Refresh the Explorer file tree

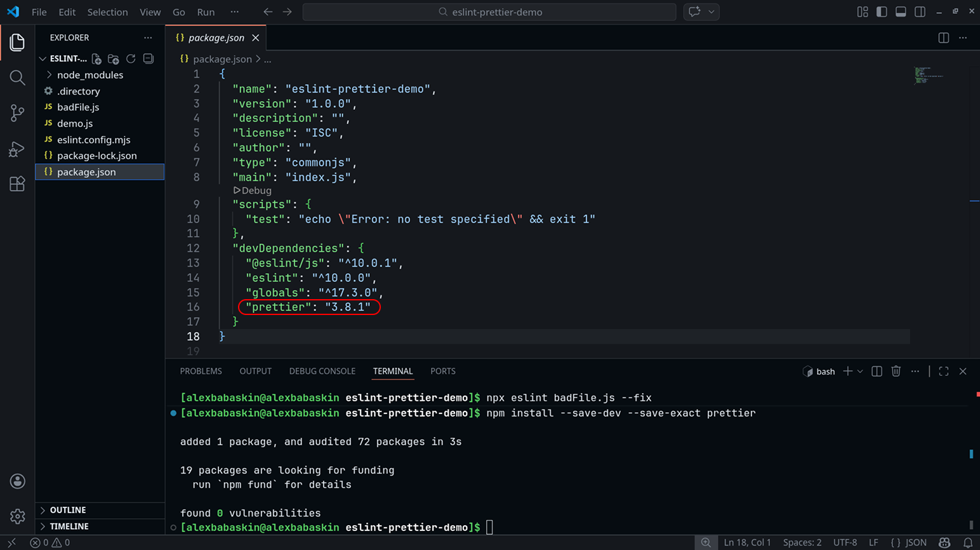(131, 58)
